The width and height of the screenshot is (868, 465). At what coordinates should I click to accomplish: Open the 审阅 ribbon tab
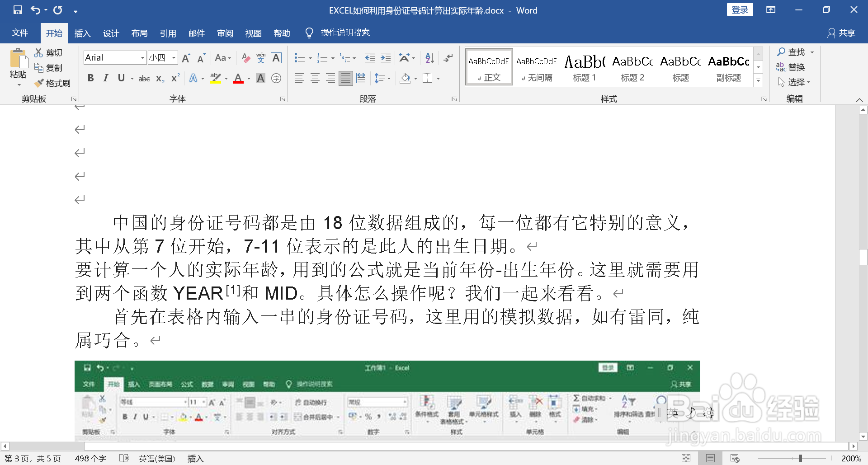click(x=225, y=33)
